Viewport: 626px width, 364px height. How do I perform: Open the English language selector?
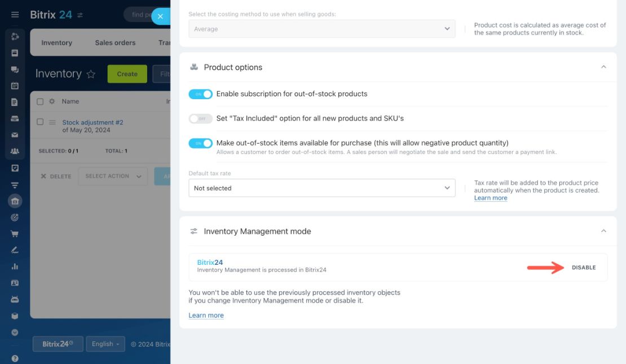105,344
